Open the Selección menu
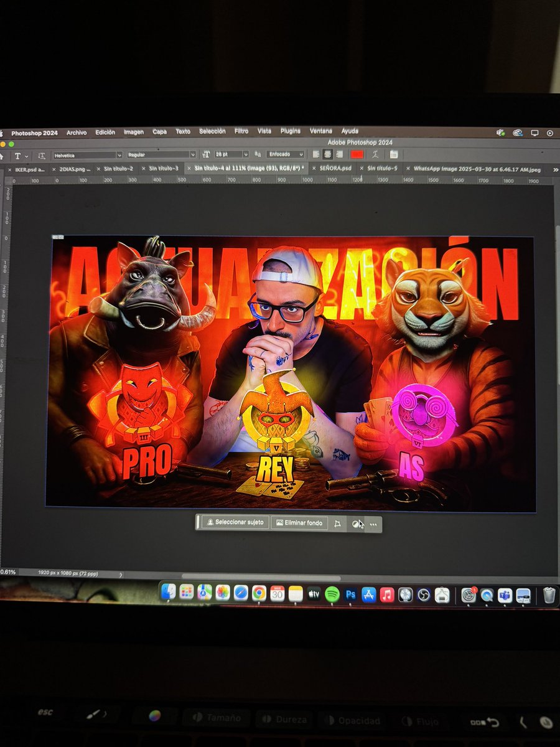Viewport: 560px width, 747px height. [x=212, y=131]
